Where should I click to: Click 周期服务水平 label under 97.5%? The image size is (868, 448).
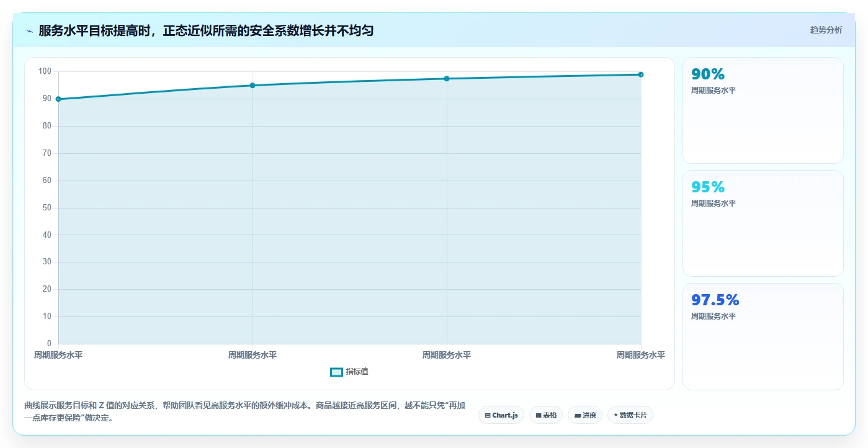pos(714,316)
